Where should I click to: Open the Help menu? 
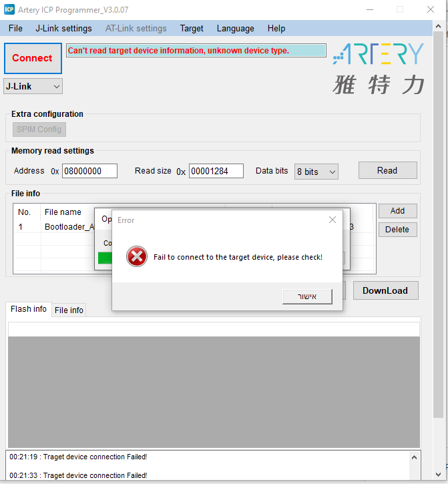pos(276,29)
